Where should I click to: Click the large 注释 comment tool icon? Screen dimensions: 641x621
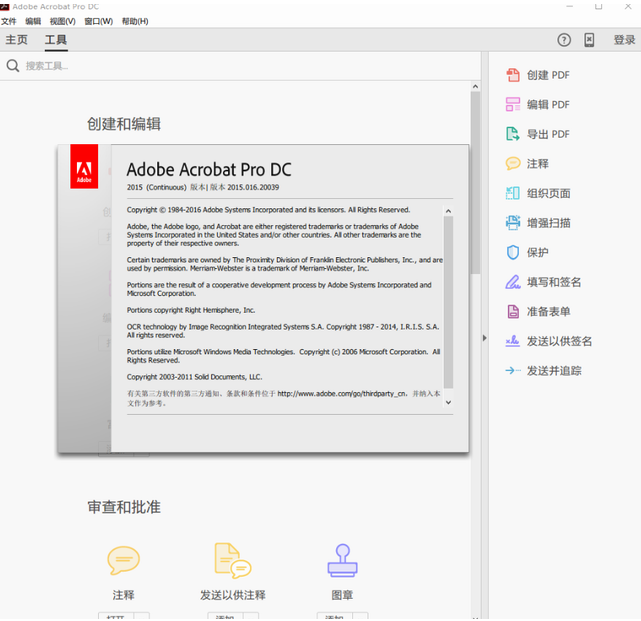(x=123, y=560)
